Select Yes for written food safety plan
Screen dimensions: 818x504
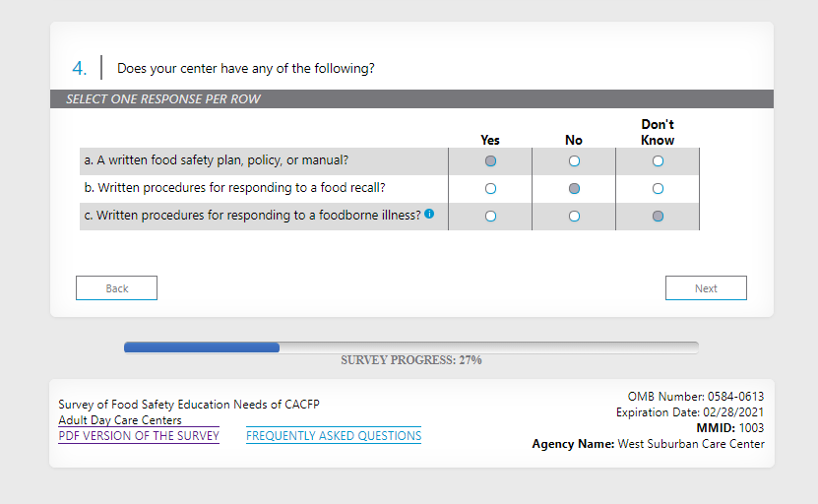tap(490, 160)
